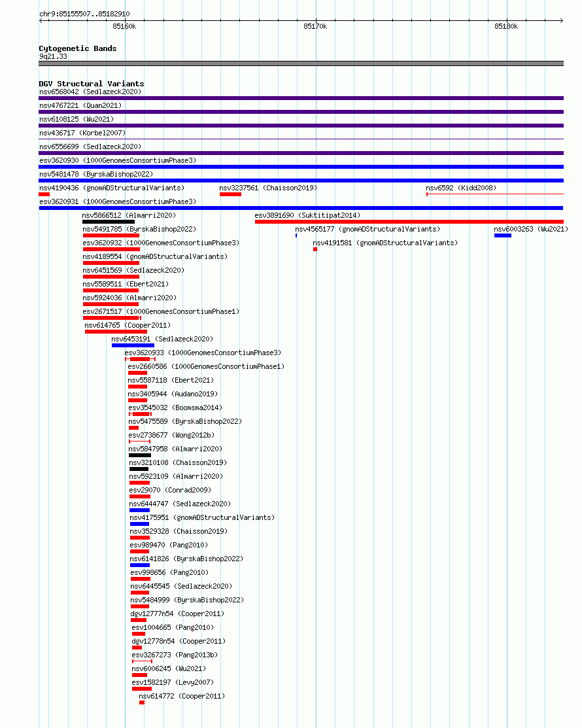Select nsv5587118 (Ebert2021) label
The height and width of the screenshot is (728, 582).
point(171,380)
